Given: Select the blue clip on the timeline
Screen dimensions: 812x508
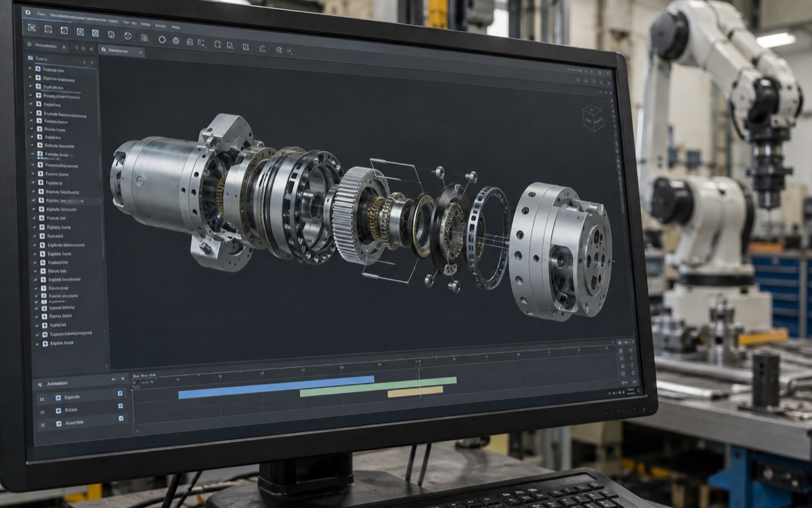Looking at the screenshot, I should point(276,387).
